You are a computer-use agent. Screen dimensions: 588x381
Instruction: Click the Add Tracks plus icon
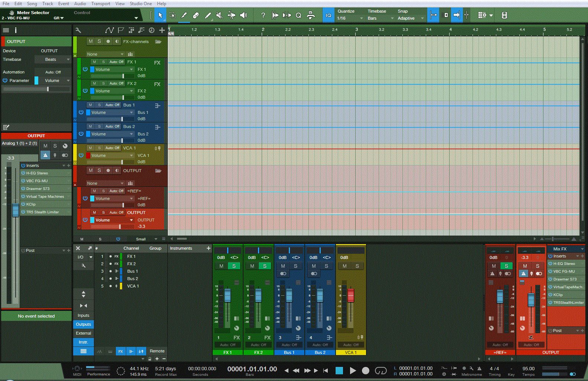tap(162, 30)
